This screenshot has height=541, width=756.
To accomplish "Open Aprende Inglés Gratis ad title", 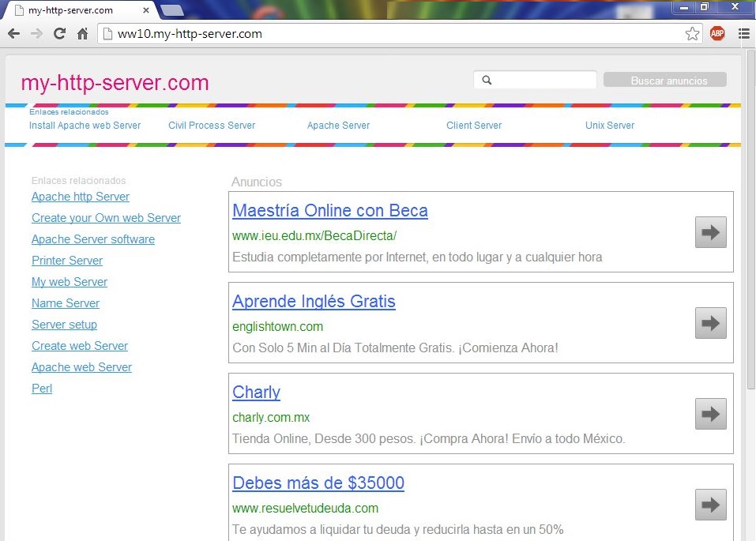I will [314, 302].
